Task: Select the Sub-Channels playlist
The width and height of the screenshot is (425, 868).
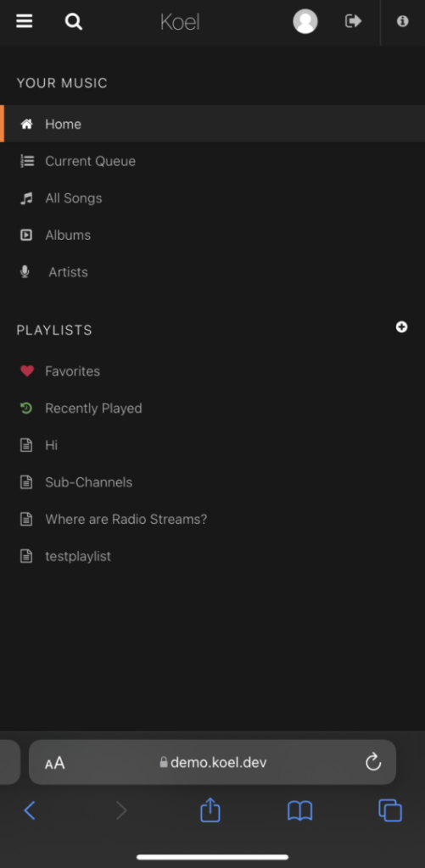Action: tap(213, 482)
